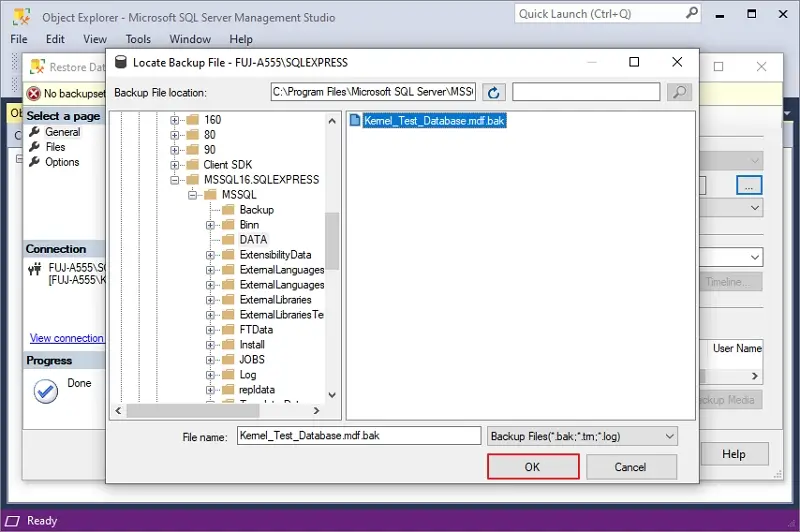800x532 pixels.
Task: Select the General page in Restore window
Action: (x=62, y=132)
